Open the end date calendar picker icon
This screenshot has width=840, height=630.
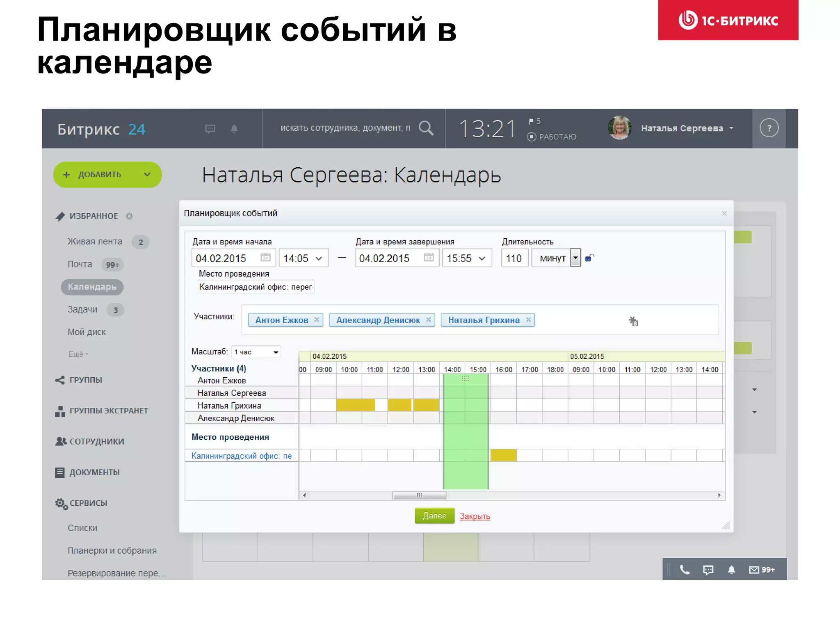pyautogui.click(x=429, y=258)
